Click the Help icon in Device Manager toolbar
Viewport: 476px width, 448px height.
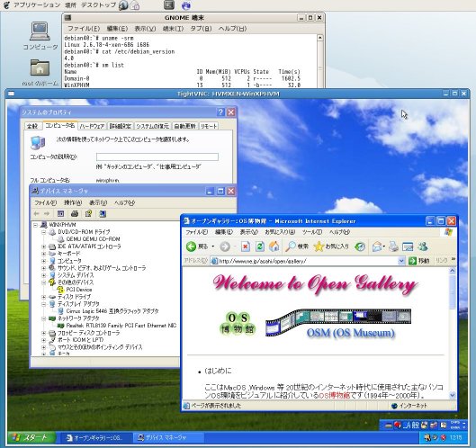(88, 214)
